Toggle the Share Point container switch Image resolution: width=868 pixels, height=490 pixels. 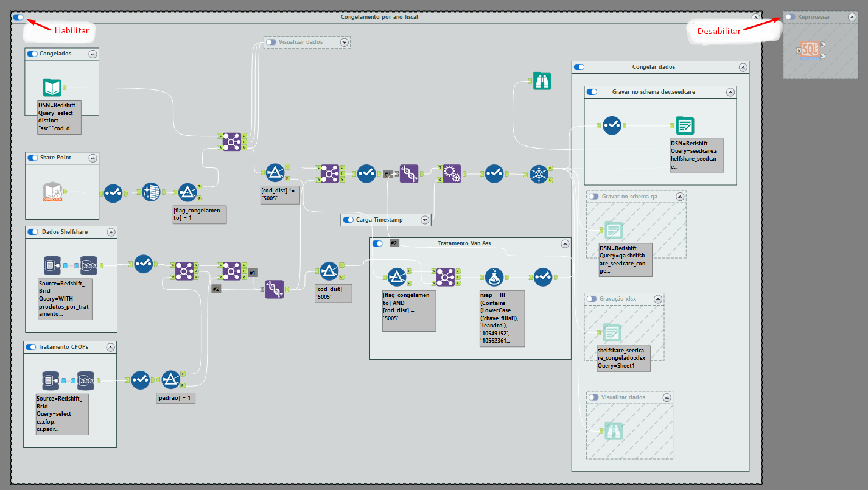pos(32,158)
